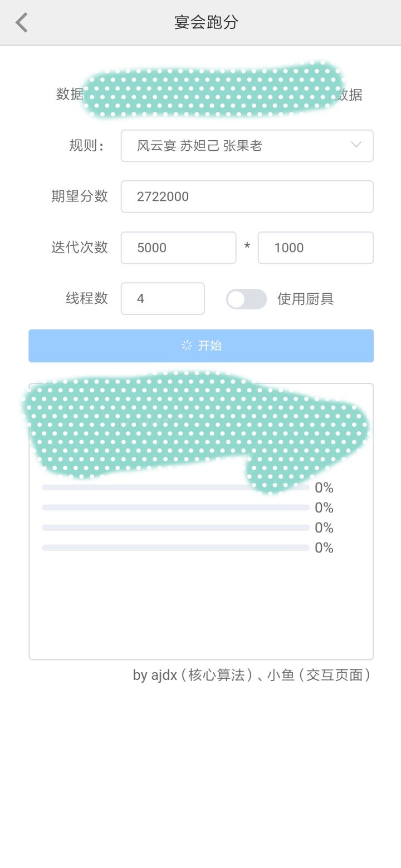
Task: Click the topmost 0% progress bar
Action: pos(175,488)
